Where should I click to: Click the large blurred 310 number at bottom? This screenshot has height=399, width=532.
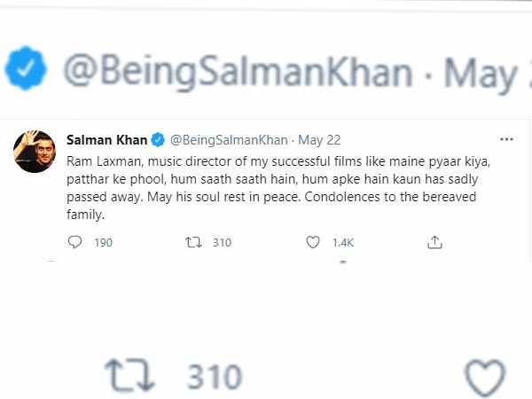[x=214, y=378]
